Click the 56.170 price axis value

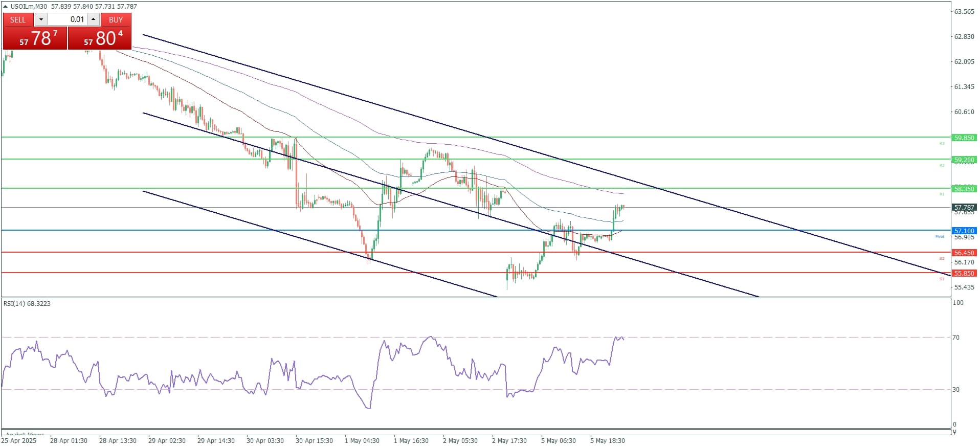[x=964, y=262]
